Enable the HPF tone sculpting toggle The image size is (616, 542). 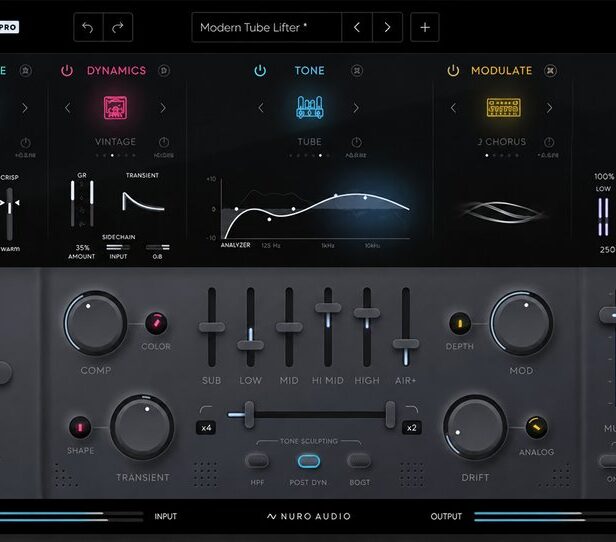[x=257, y=460]
